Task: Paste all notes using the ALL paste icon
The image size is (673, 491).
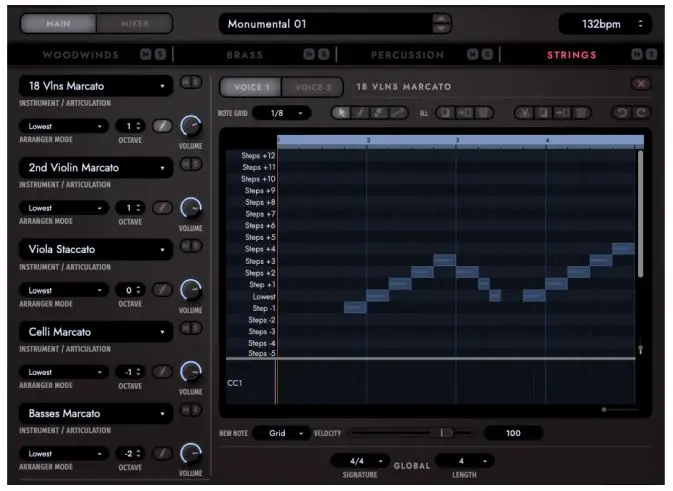Action: pyautogui.click(x=464, y=113)
